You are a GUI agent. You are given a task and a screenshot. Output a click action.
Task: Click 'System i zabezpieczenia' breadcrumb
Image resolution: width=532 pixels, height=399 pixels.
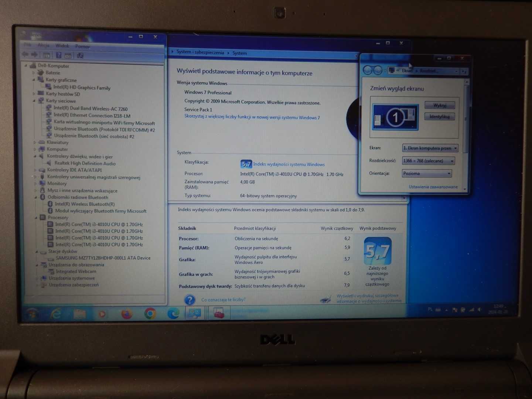point(200,52)
